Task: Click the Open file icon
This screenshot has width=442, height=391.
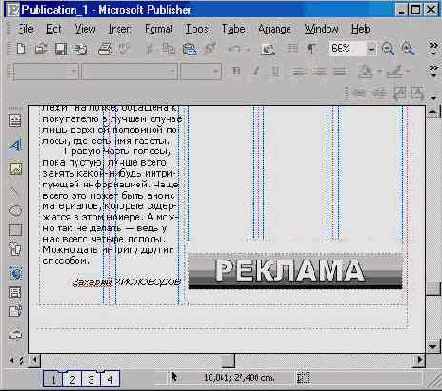Action: 41,49
